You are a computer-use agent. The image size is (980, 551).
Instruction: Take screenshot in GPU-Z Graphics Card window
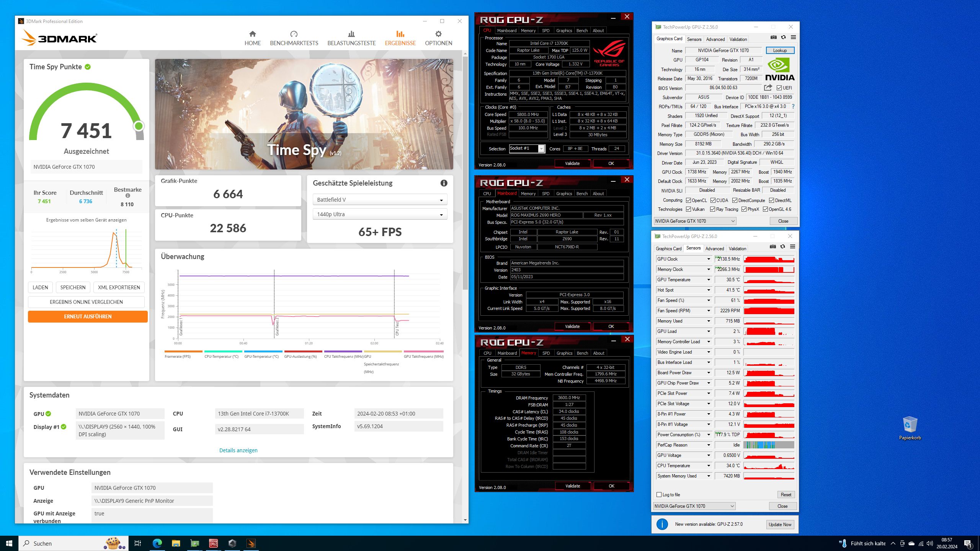[774, 37]
